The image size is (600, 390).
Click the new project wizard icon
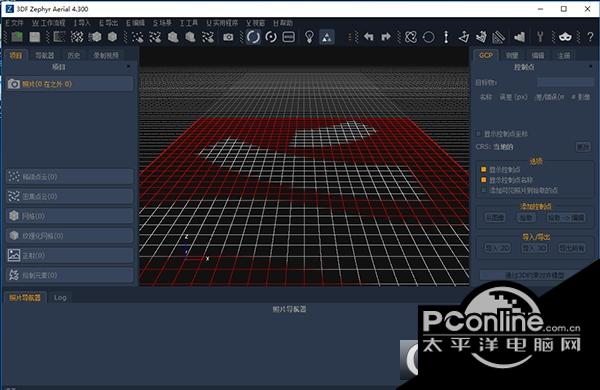59,37
